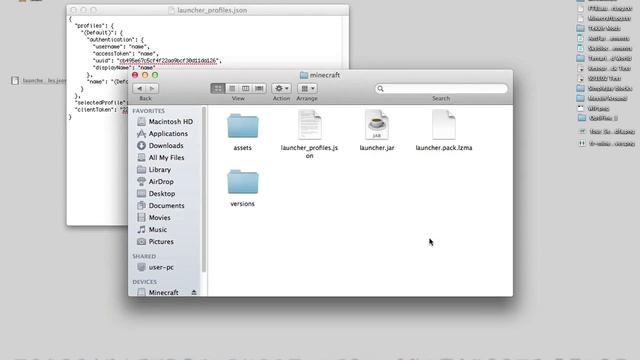Open Desktop from the sidebar
The height and width of the screenshot is (360, 640).
pyautogui.click(x=165, y=193)
